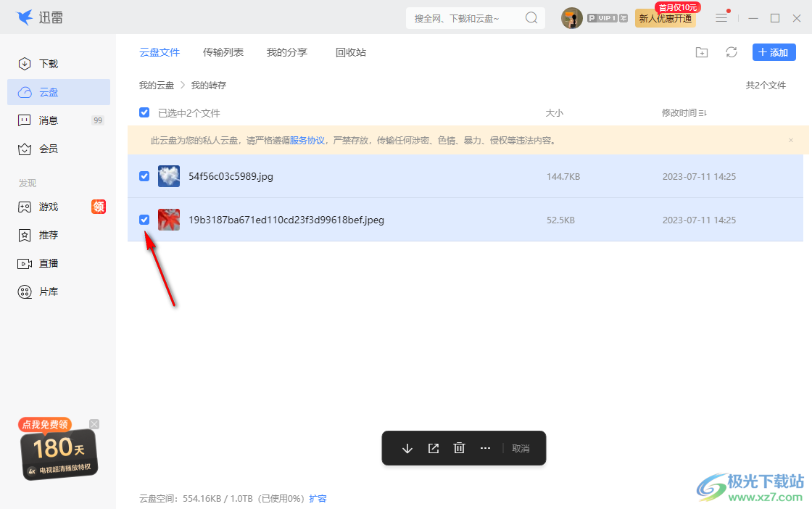The image size is (812, 509).
Task: Switch to 云盘文件 tab
Action: coord(159,52)
